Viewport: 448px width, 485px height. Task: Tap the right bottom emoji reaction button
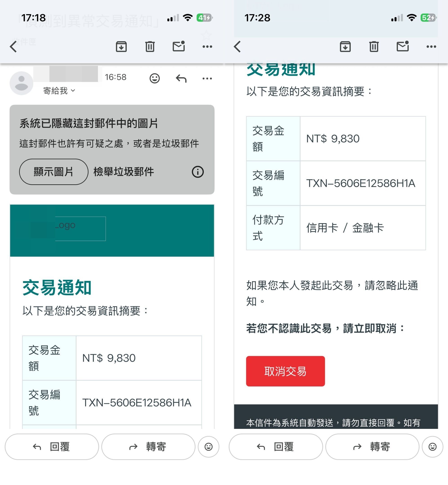point(432,447)
